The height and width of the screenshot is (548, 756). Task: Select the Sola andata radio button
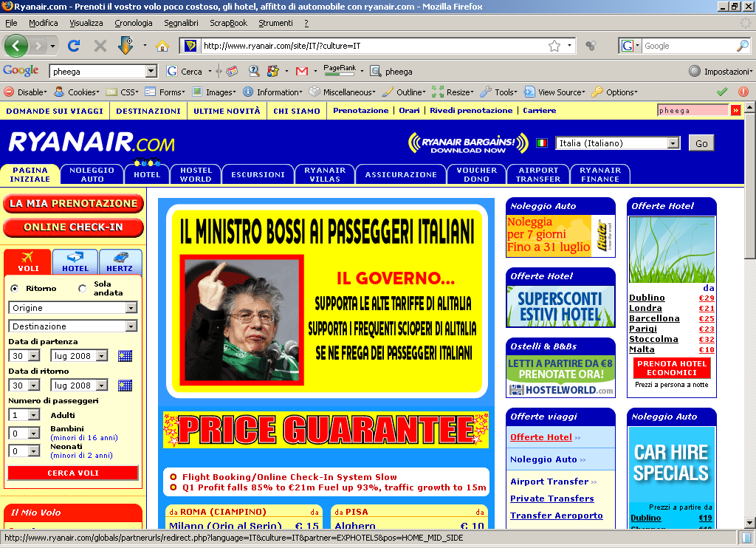coord(83,289)
